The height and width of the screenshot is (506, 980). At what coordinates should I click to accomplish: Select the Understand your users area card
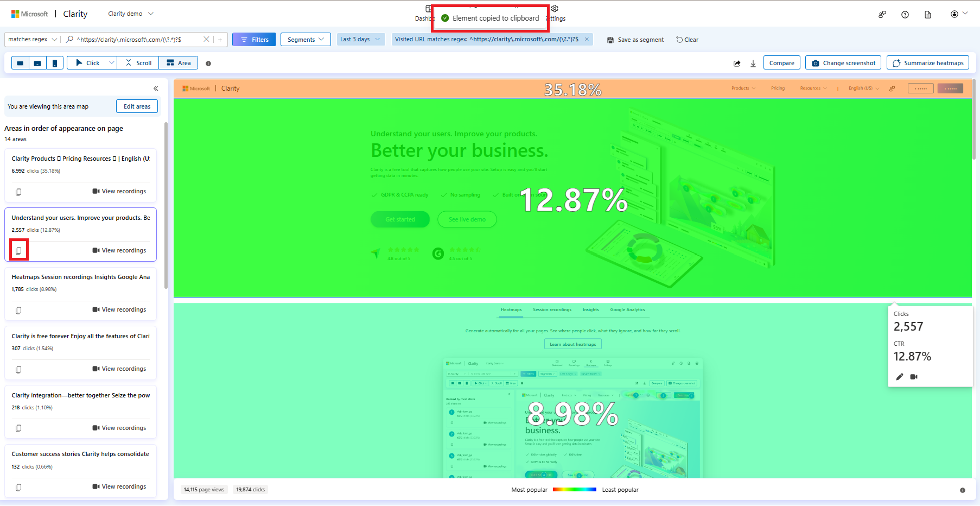coord(80,235)
